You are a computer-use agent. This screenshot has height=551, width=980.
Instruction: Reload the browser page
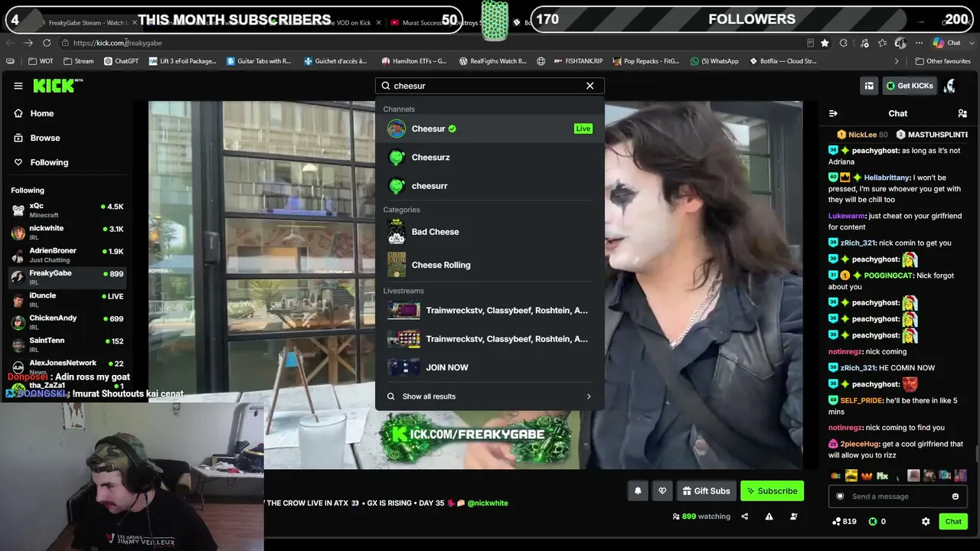coord(47,43)
